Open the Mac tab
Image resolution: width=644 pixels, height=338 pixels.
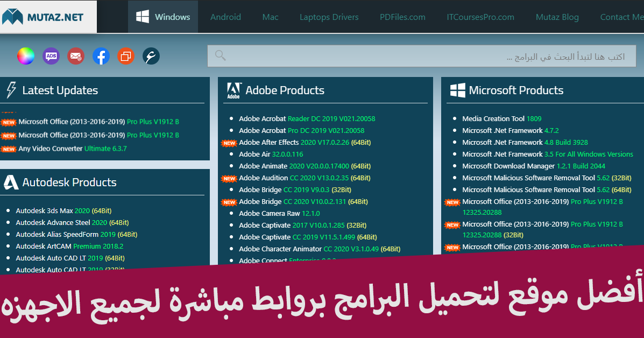270,17
